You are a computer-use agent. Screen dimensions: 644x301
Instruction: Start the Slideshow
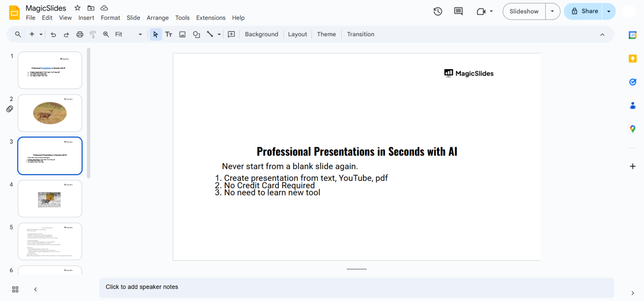[524, 11]
